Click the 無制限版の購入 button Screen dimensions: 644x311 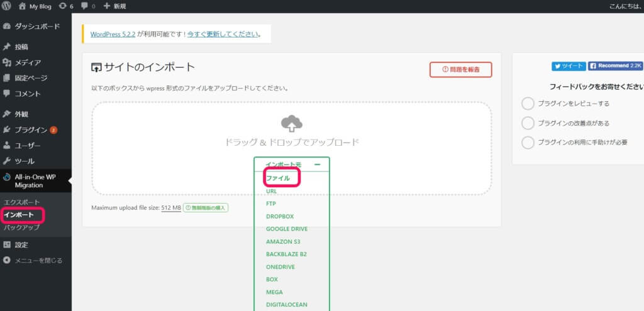pyautogui.click(x=206, y=208)
